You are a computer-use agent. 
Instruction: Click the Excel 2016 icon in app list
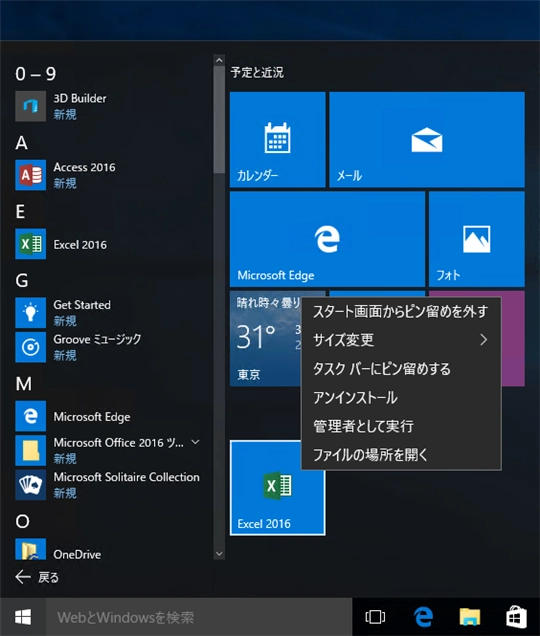coord(30,244)
